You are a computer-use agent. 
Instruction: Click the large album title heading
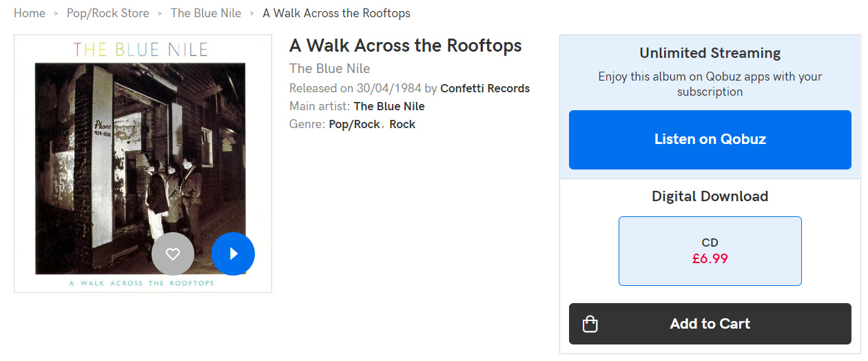click(x=406, y=45)
